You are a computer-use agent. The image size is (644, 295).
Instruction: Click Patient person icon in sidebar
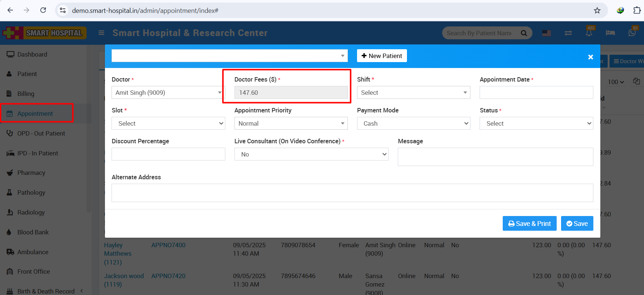[x=10, y=74]
